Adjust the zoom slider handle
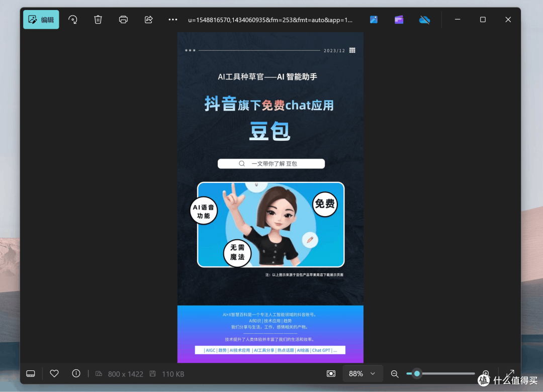This screenshot has height=392, width=543. point(417,373)
